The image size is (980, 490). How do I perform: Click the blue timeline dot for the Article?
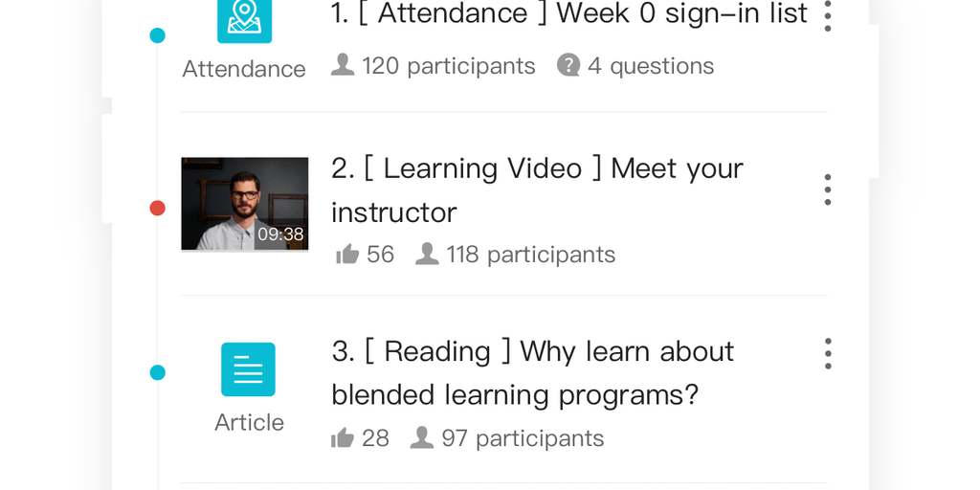click(158, 372)
